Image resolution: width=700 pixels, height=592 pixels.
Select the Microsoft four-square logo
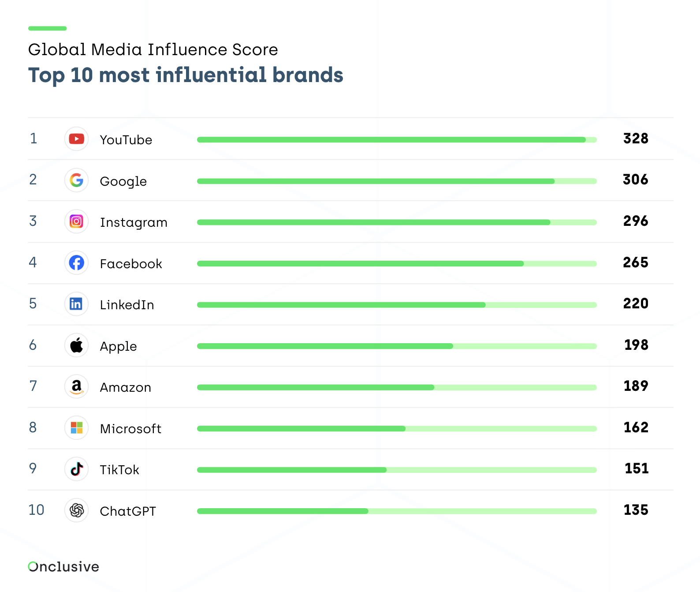pos(77,428)
